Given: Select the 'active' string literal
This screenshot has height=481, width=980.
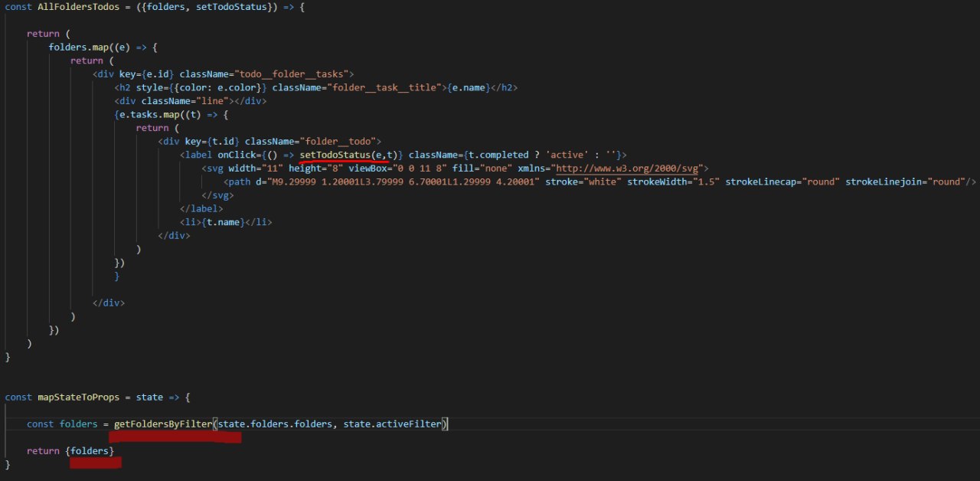Looking at the screenshot, I should tap(566, 155).
